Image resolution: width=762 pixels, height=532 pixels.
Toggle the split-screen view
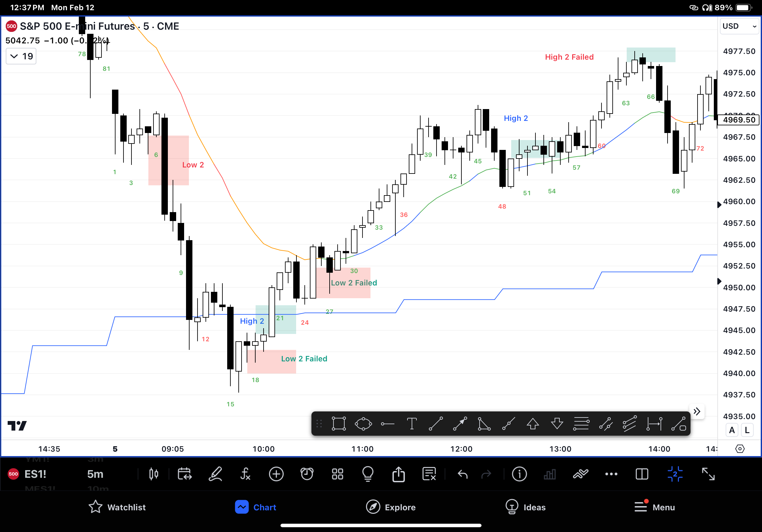tap(641, 474)
